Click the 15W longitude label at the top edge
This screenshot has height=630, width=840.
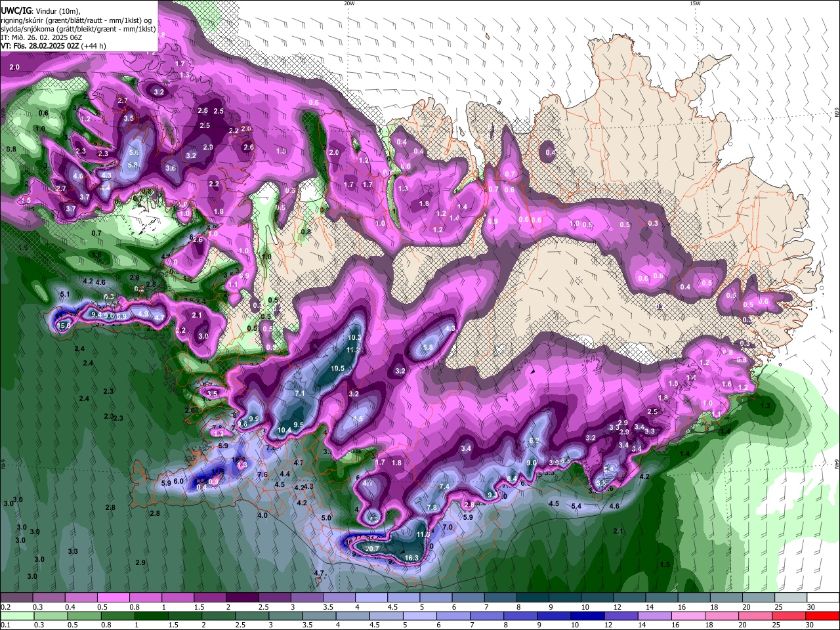[x=695, y=3]
